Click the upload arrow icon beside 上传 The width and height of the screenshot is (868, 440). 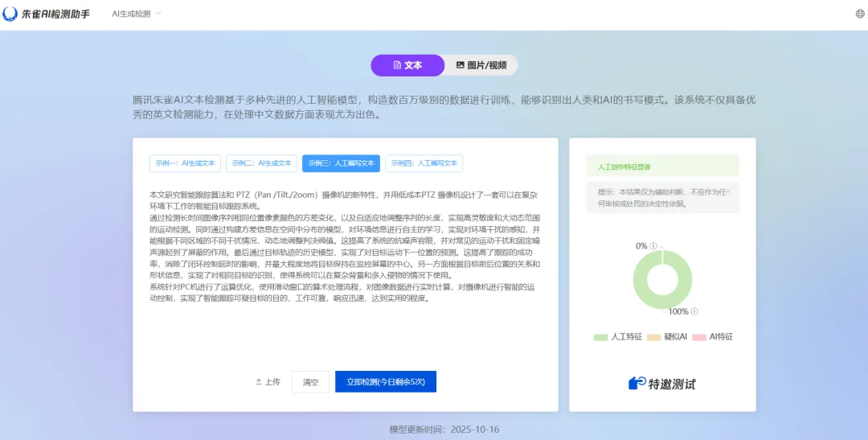tap(259, 382)
